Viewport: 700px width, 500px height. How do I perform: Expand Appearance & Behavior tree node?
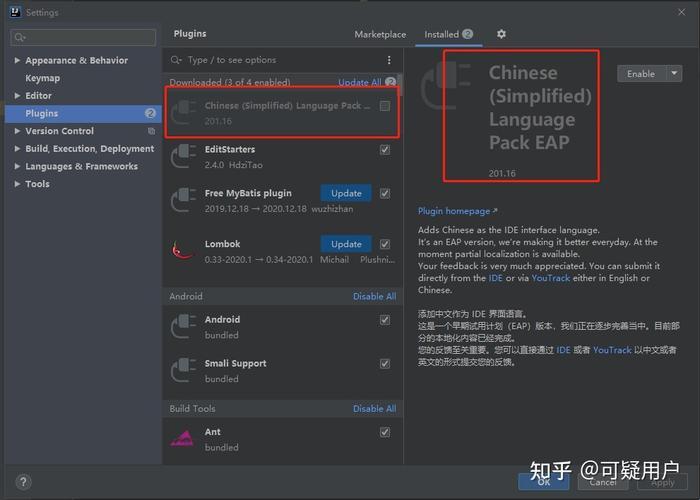coord(17,60)
